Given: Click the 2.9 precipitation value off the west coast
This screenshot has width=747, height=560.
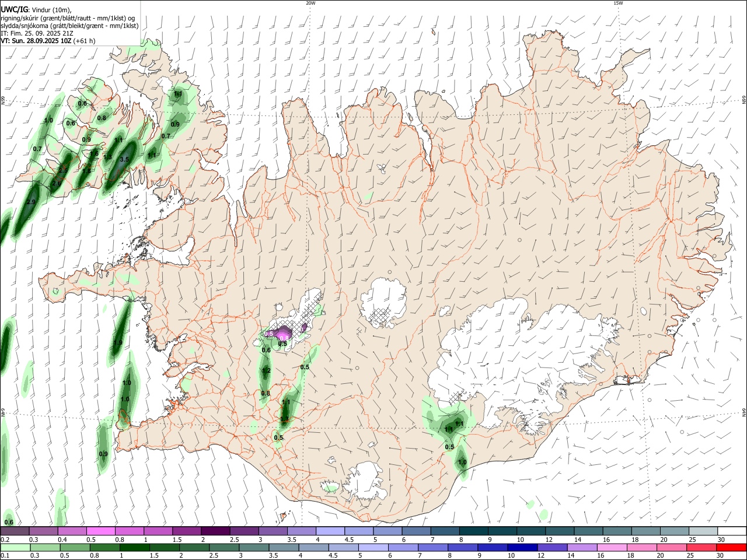Looking at the screenshot, I should [x=31, y=202].
